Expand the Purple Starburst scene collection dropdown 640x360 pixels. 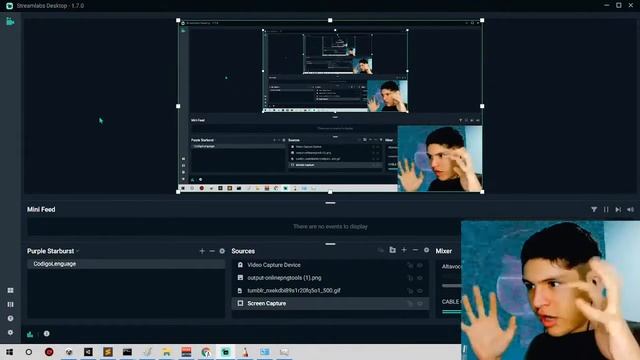pos(53,251)
